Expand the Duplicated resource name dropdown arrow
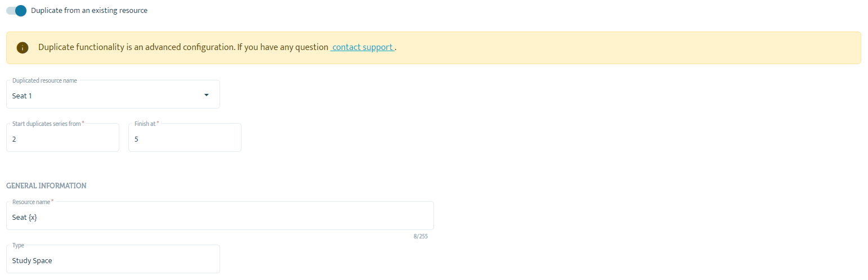The image size is (868, 280). tap(207, 95)
